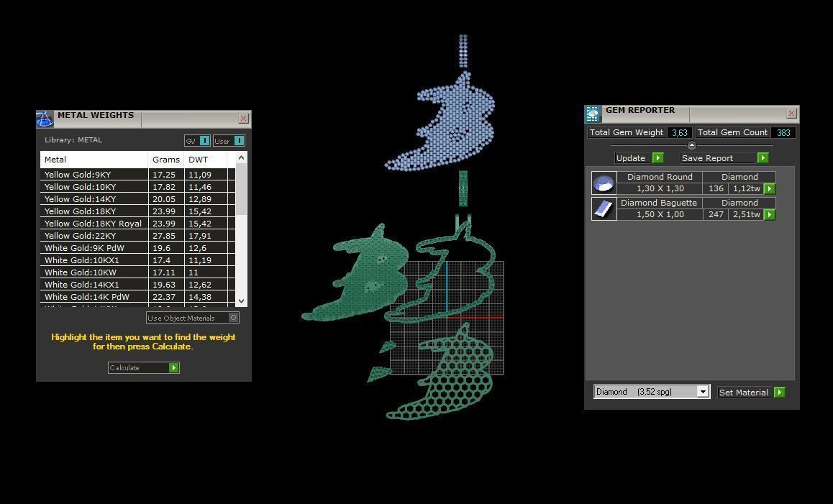833x504 pixels.
Task: Close the Gem Reporter panel
Action: coord(791,113)
